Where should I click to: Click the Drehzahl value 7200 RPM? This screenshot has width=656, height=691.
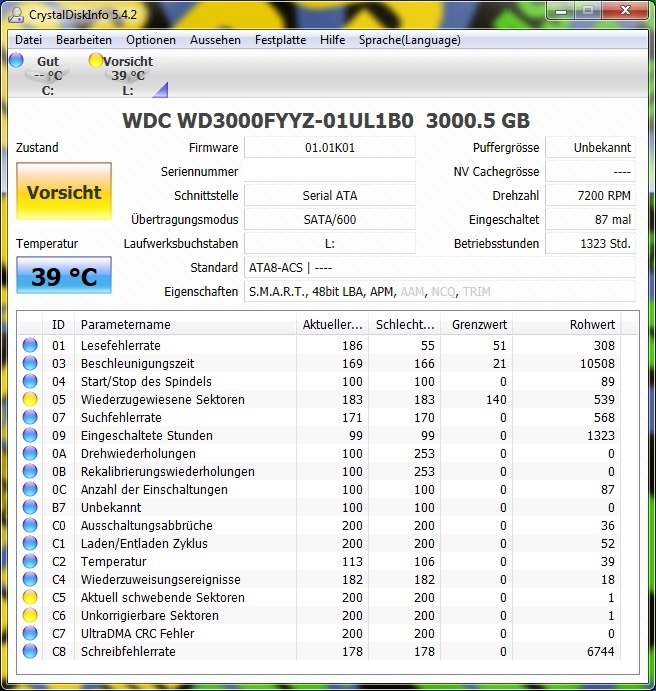point(590,196)
